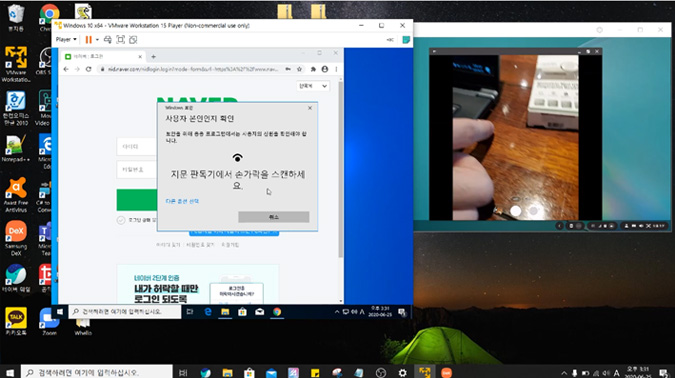Open the Chrome three-dot menu
Screen dimensions: 675x378
(336, 69)
